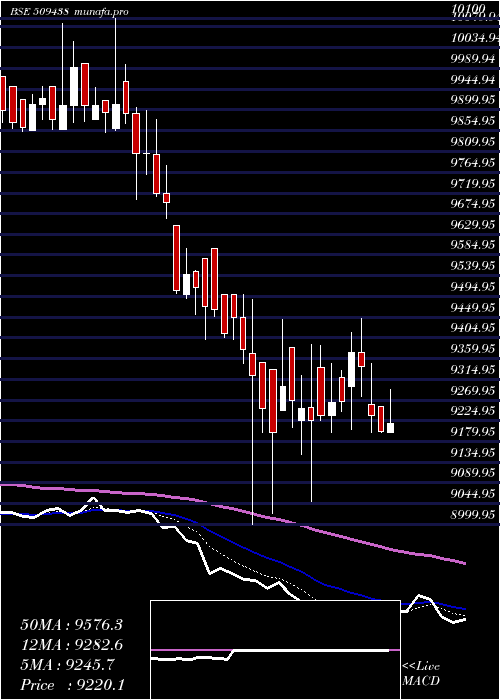500x700 pixels.
Task: Select the 9989.94 price axis label
Action: 473,59
